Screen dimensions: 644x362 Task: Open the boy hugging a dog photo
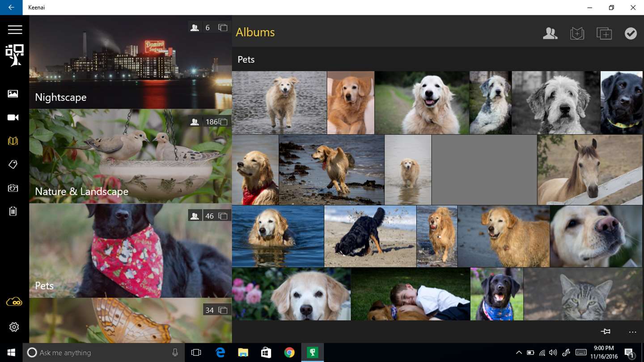click(411, 294)
